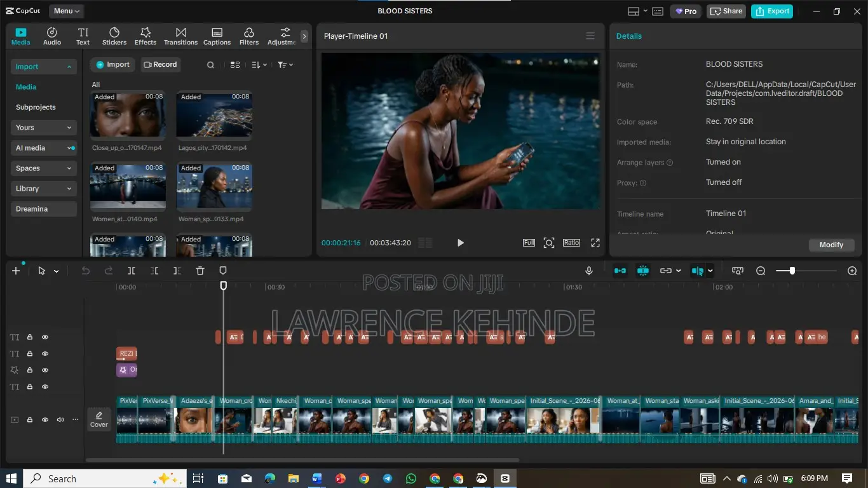
Task: Click the Record button
Action: pos(160,65)
